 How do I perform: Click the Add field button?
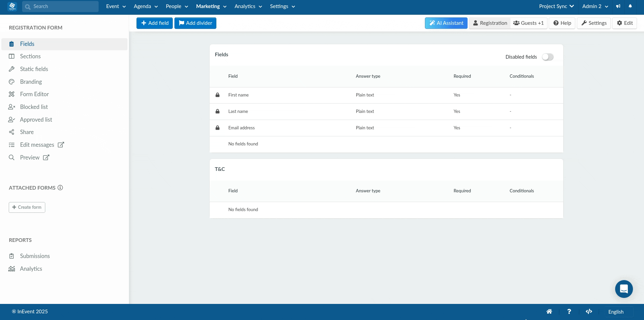tap(155, 23)
